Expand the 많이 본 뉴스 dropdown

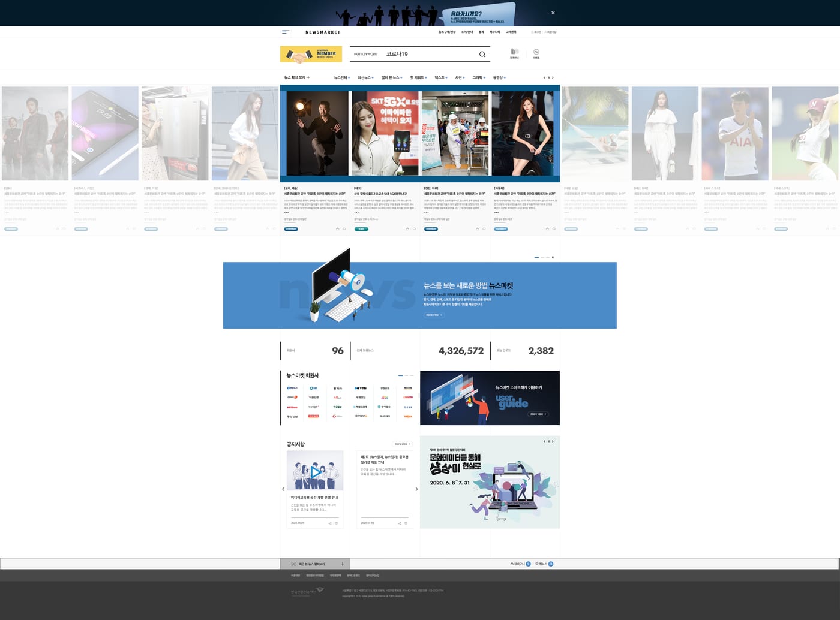[x=392, y=77]
